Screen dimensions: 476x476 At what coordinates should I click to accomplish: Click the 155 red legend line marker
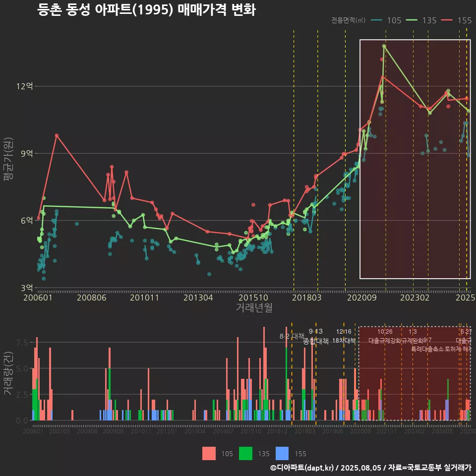click(447, 20)
